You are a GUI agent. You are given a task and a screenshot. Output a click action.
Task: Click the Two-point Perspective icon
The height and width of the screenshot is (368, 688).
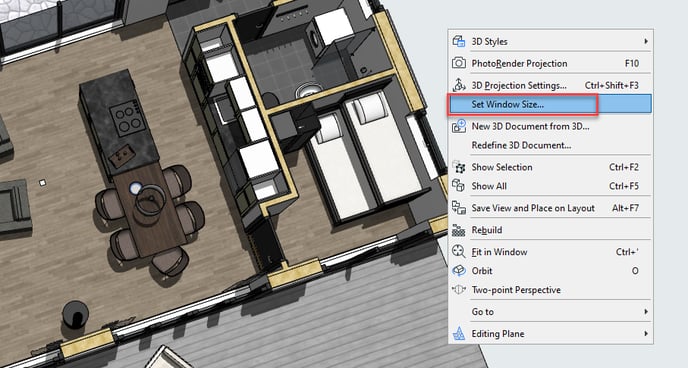point(459,289)
